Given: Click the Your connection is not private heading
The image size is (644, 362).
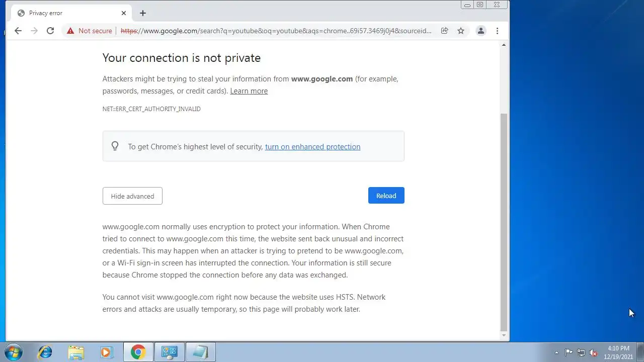Looking at the screenshot, I should pos(182,58).
